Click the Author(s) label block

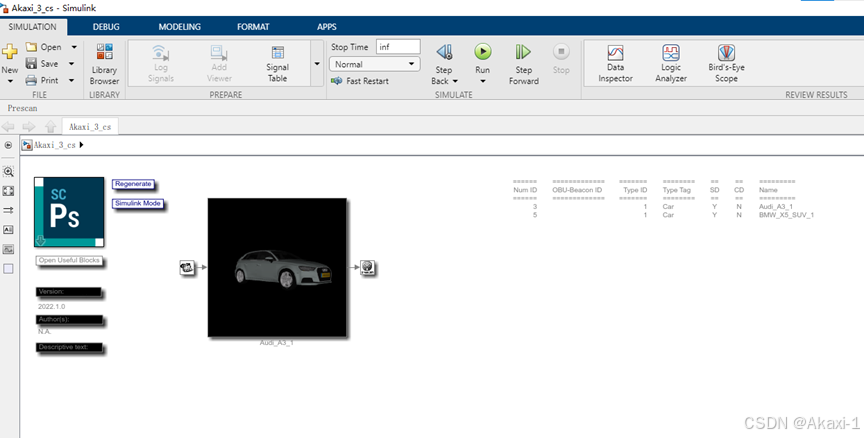pyautogui.click(x=69, y=320)
